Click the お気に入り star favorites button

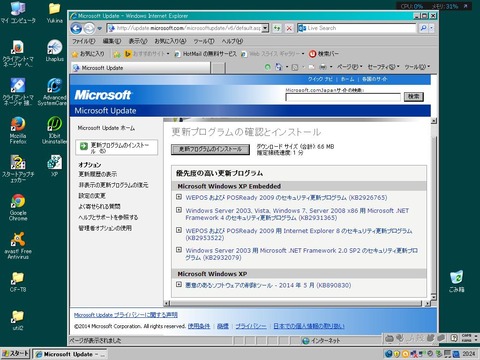pos(88,54)
